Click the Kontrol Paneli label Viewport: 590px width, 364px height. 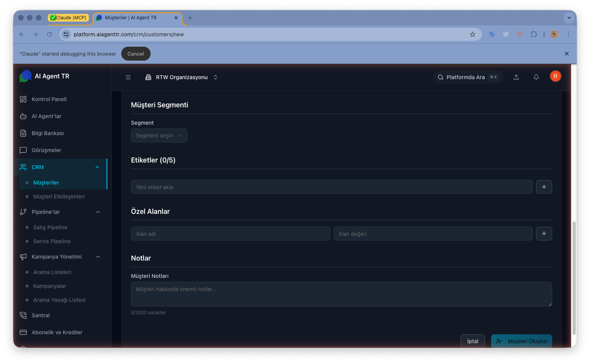49,99
